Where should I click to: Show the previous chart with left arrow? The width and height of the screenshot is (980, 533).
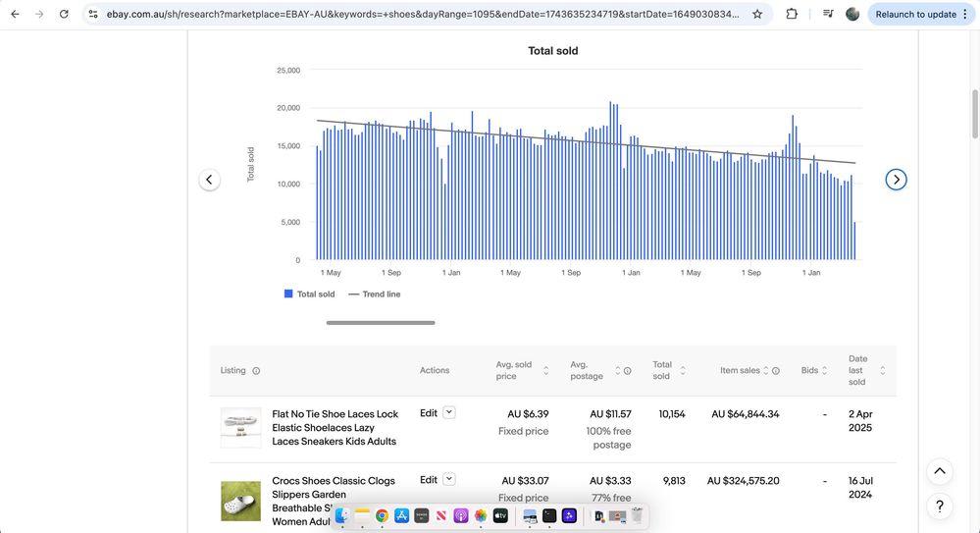(209, 180)
